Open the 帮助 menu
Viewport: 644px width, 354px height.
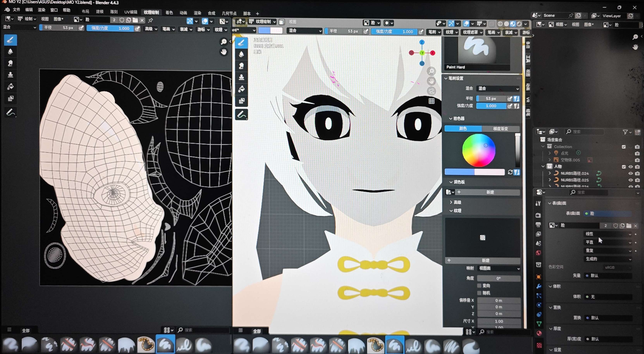coord(66,10)
